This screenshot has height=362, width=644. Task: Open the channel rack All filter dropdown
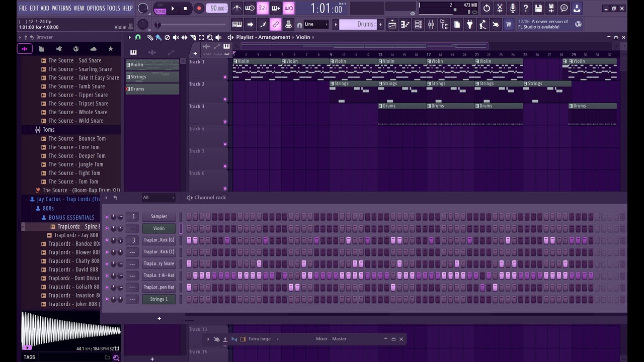pos(158,198)
